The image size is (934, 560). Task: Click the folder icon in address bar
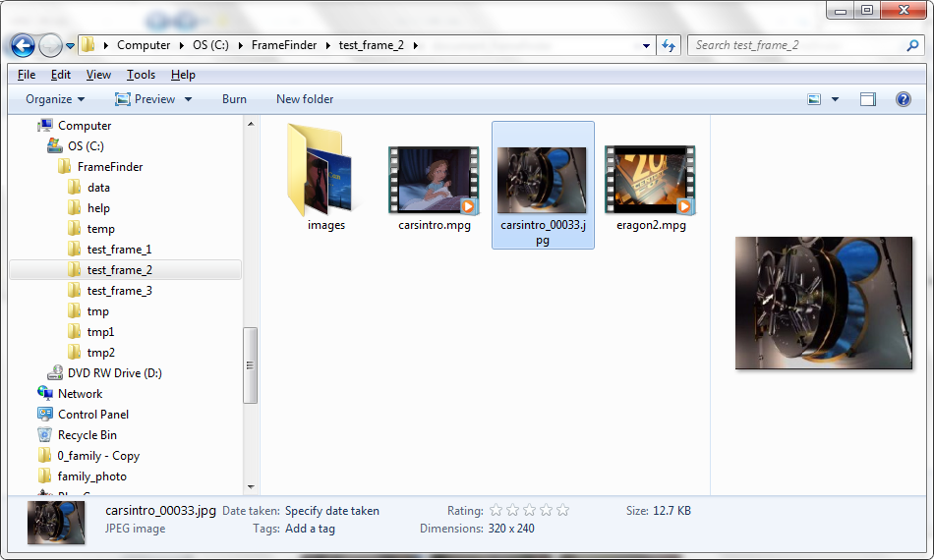(x=88, y=44)
